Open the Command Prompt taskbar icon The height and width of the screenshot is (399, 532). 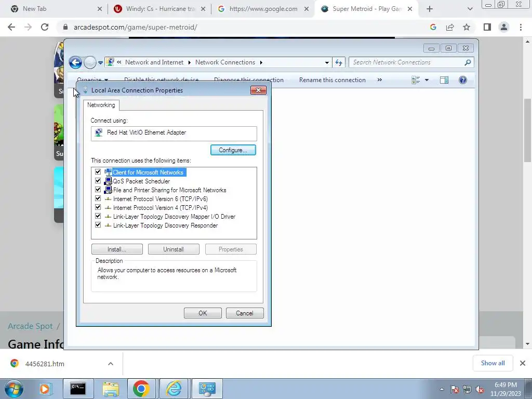point(78,389)
